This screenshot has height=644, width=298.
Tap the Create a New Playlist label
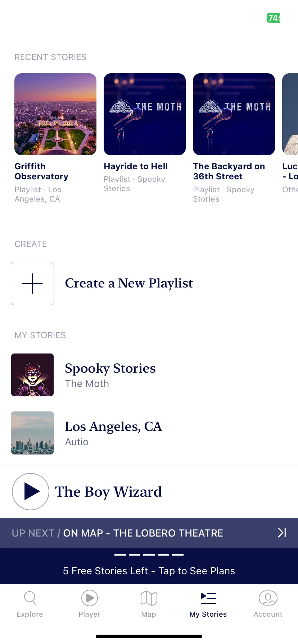pyautogui.click(x=129, y=283)
